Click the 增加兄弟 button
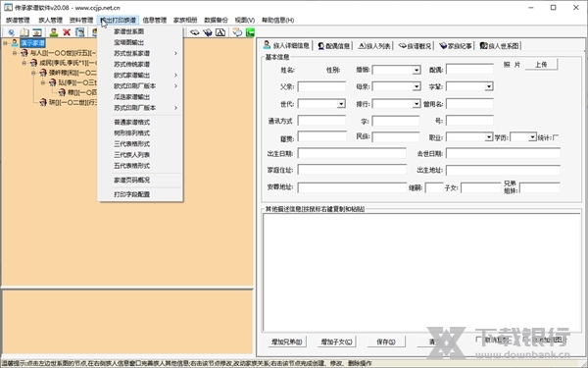 287,342
